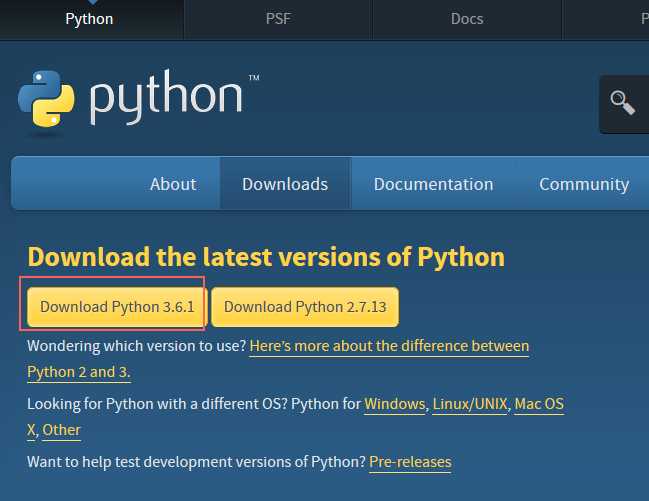Go to the Documentation menu
The height and width of the screenshot is (501, 649).
(x=433, y=184)
